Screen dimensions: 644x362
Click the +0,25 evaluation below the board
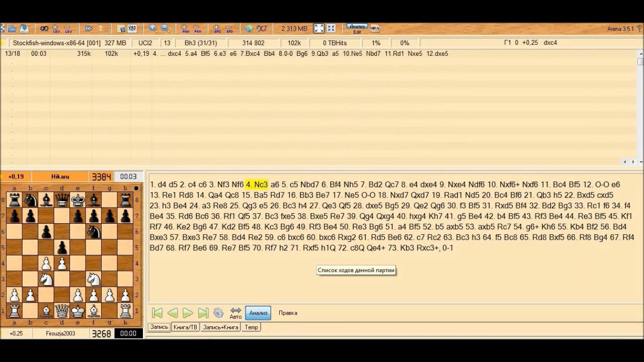pyautogui.click(x=16, y=333)
